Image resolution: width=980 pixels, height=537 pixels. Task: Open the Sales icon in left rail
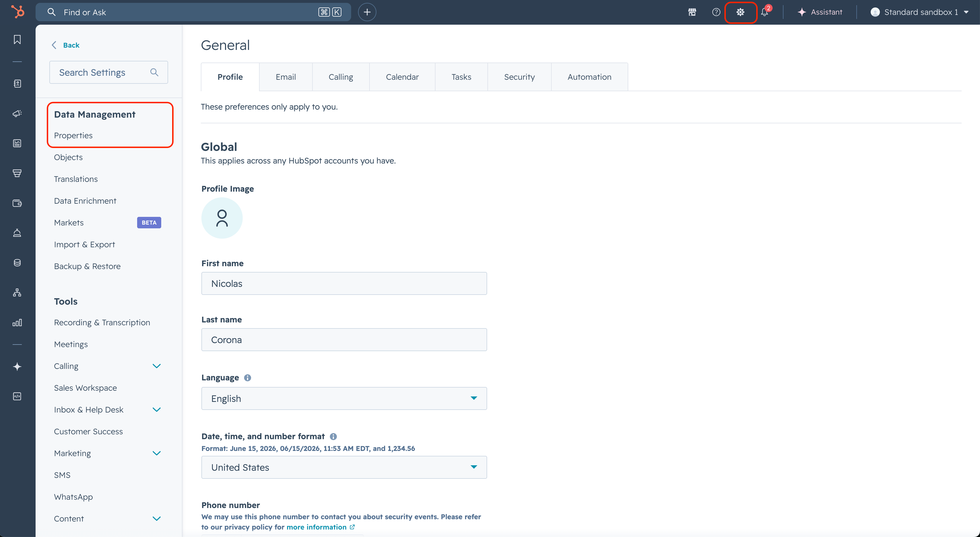tap(17, 173)
